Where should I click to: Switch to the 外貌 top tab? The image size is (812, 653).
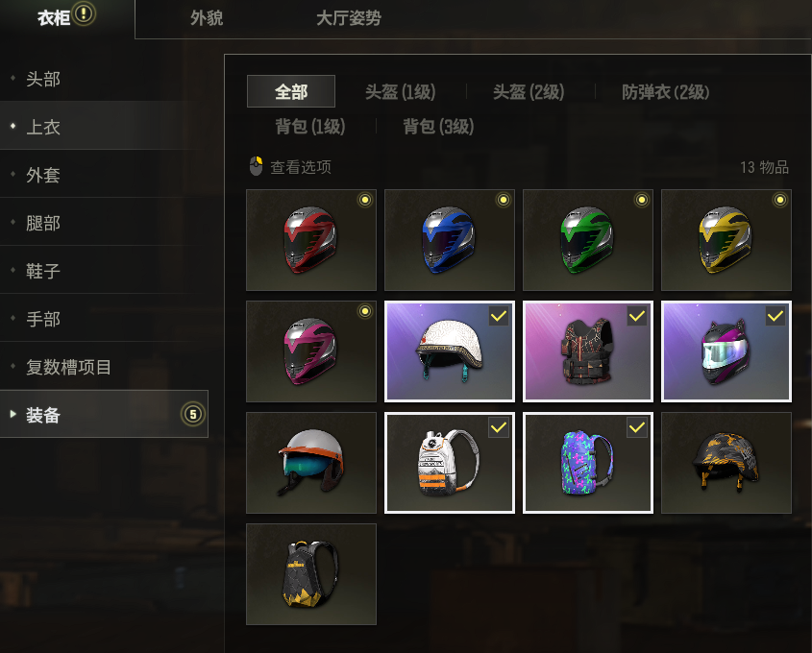coord(207,18)
